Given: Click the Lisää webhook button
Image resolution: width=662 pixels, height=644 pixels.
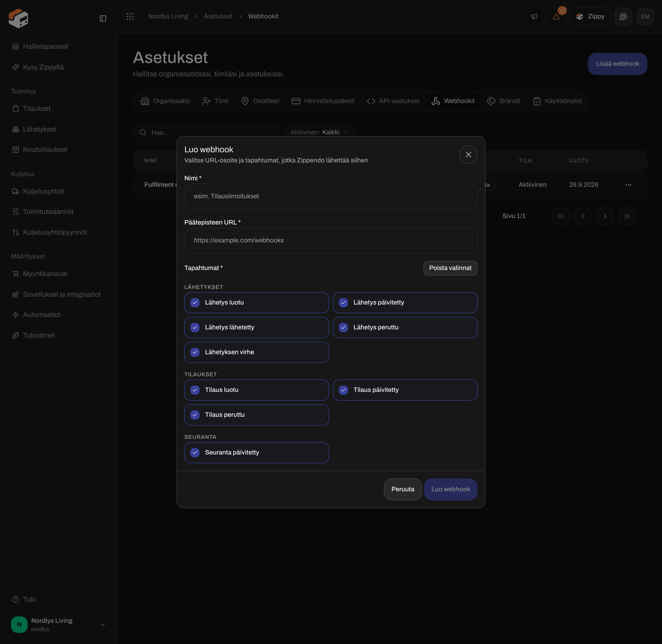Looking at the screenshot, I should (617, 64).
